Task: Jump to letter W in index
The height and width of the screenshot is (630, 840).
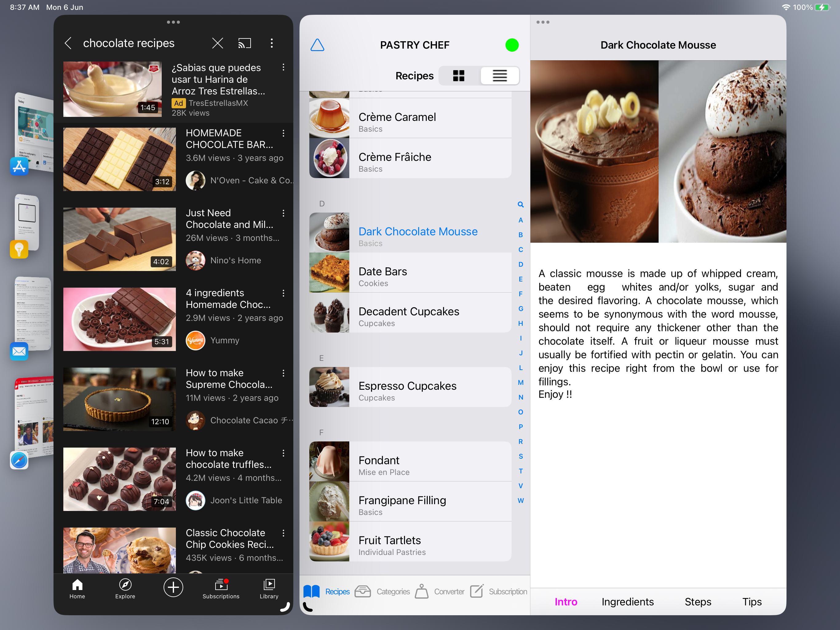Action: tap(521, 501)
